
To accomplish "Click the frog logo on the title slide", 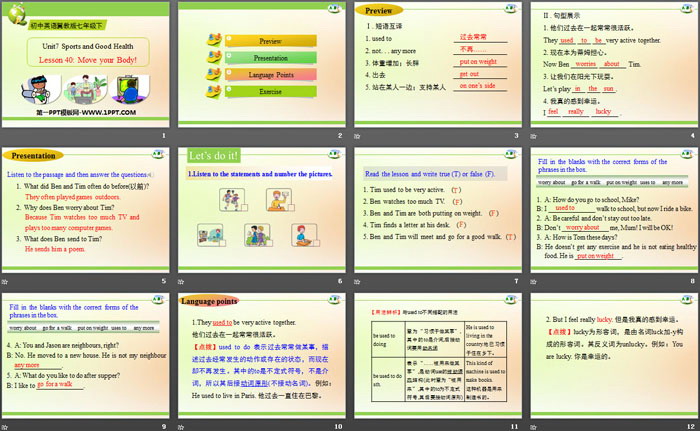I will (17, 19).
